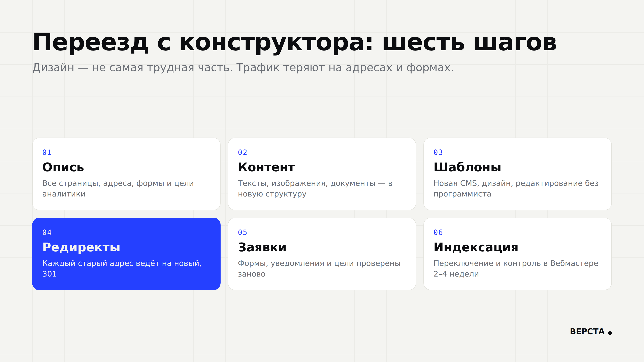Click step number 02
644x362 pixels.
(x=243, y=152)
